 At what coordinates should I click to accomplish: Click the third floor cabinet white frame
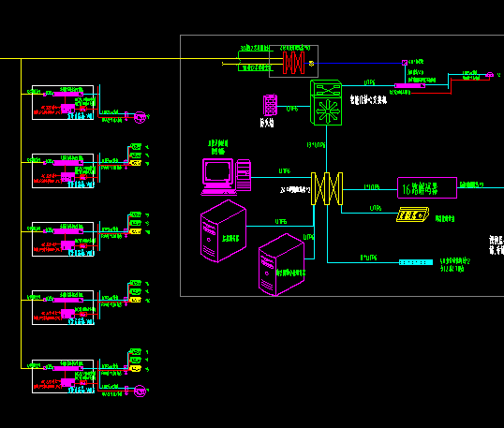[63, 240]
